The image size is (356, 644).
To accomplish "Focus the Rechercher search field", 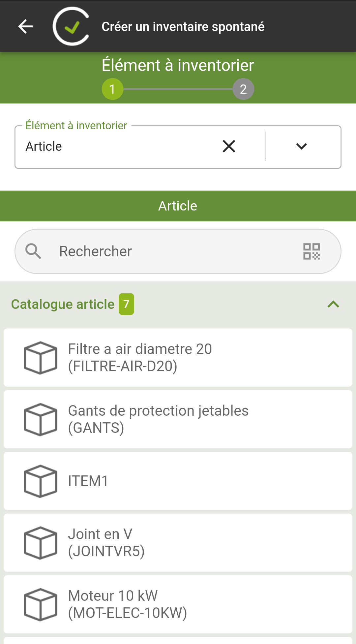I will 178,251.
